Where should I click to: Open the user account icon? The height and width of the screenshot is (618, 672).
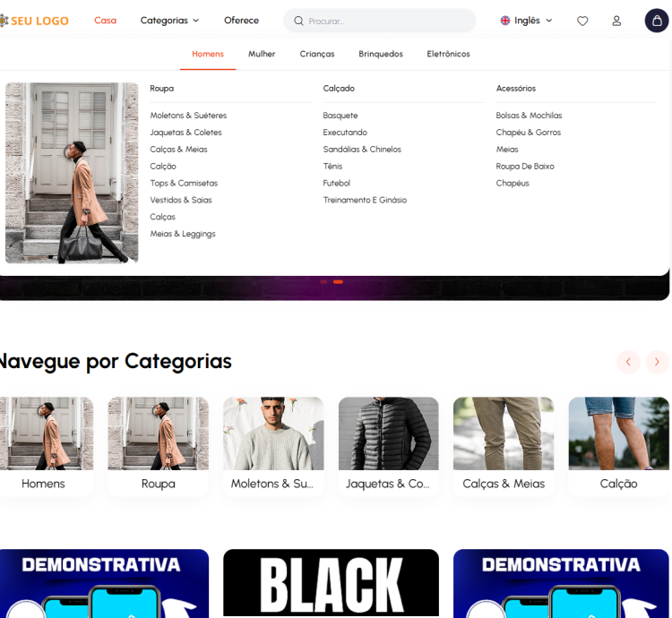pyautogui.click(x=616, y=21)
